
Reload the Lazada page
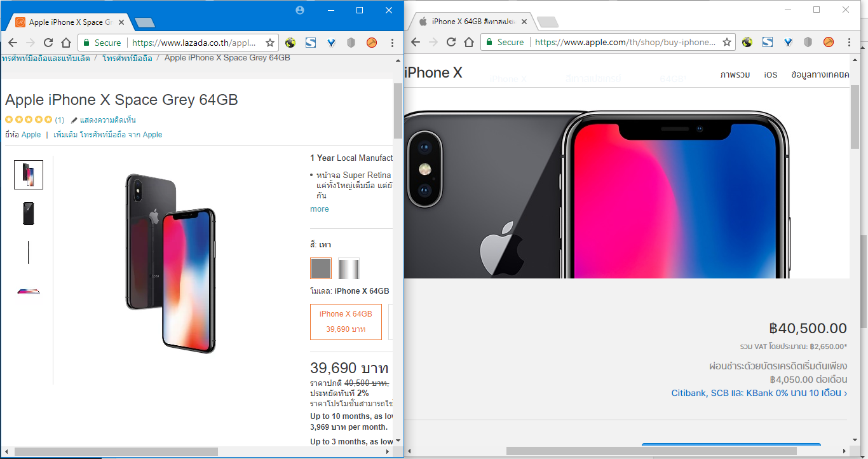point(48,43)
